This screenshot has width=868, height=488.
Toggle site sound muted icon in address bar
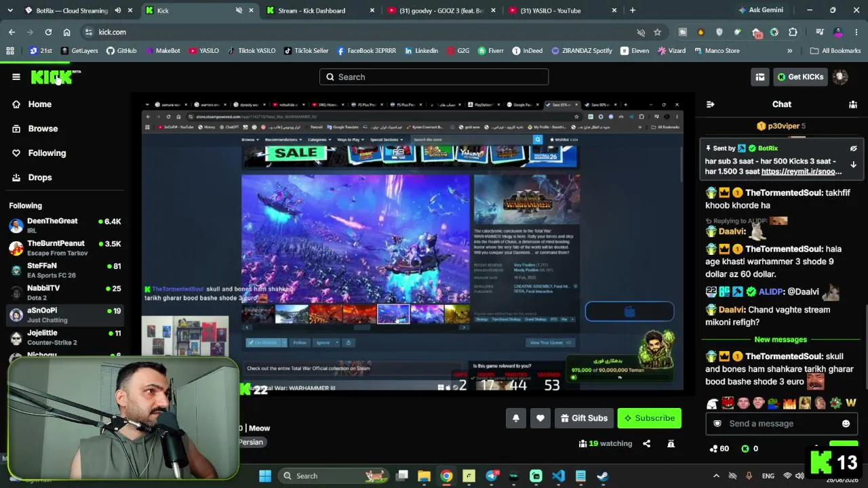point(641,32)
